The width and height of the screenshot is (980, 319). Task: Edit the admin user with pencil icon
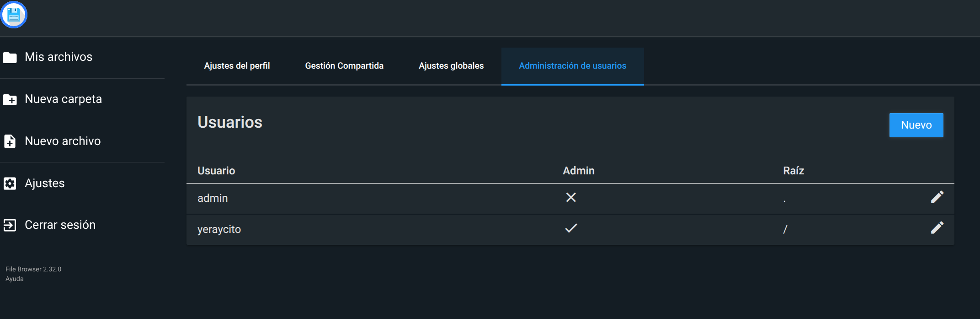tap(937, 197)
